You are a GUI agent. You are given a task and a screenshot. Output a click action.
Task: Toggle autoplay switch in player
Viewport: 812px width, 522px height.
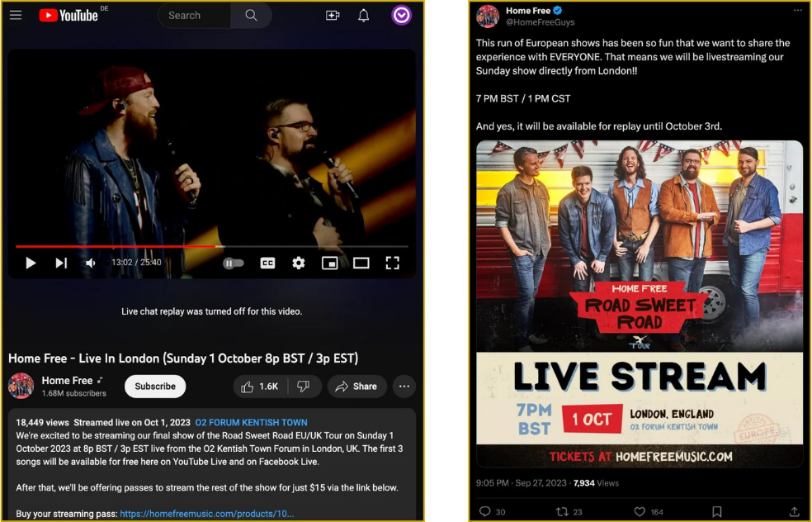pos(233,263)
